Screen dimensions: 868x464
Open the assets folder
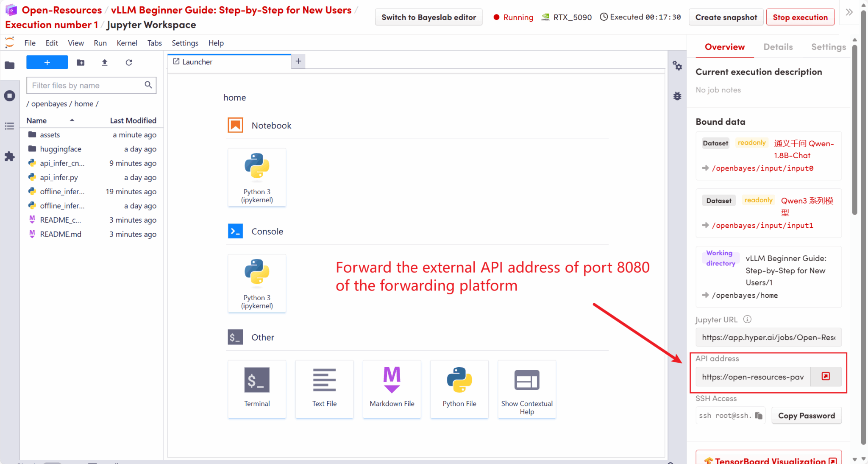(50, 135)
